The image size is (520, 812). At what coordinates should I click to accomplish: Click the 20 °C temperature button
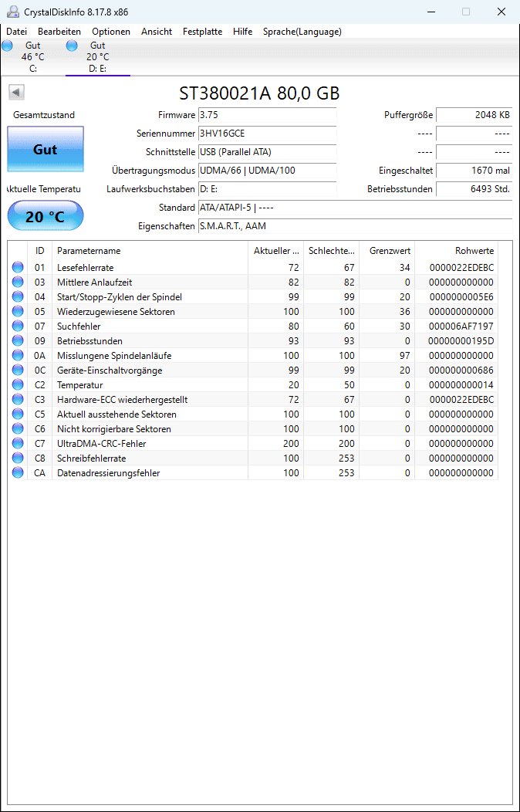pos(45,216)
